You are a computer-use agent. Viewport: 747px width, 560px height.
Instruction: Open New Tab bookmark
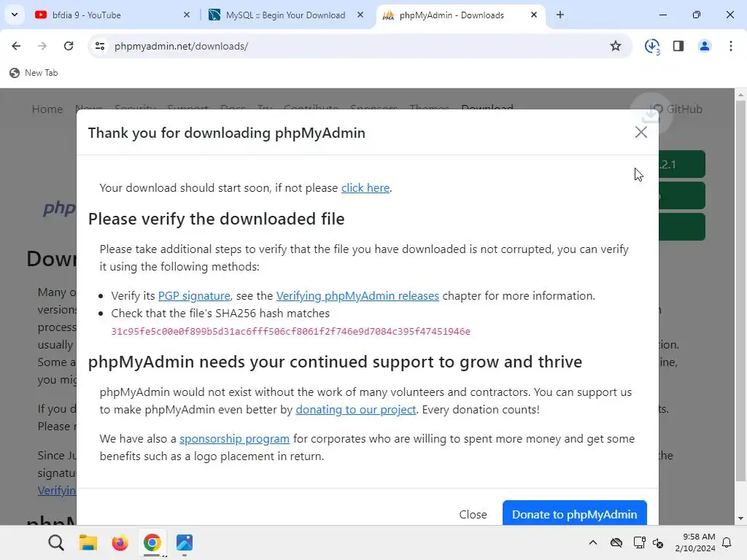(34, 73)
